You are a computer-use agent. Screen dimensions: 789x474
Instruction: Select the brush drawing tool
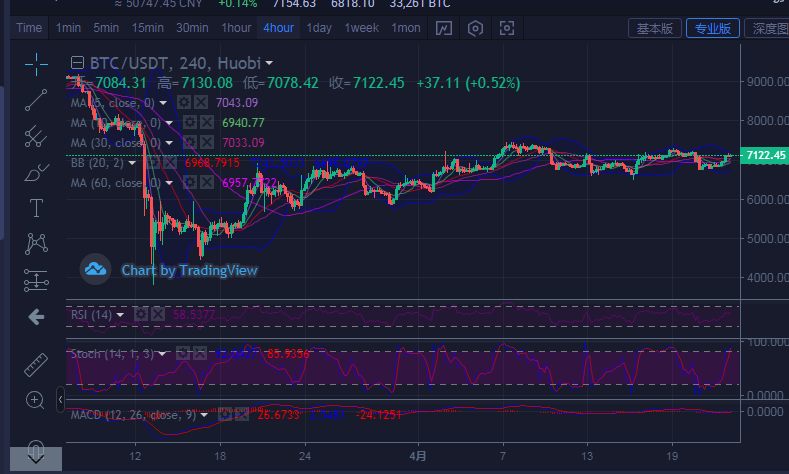coord(36,173)
